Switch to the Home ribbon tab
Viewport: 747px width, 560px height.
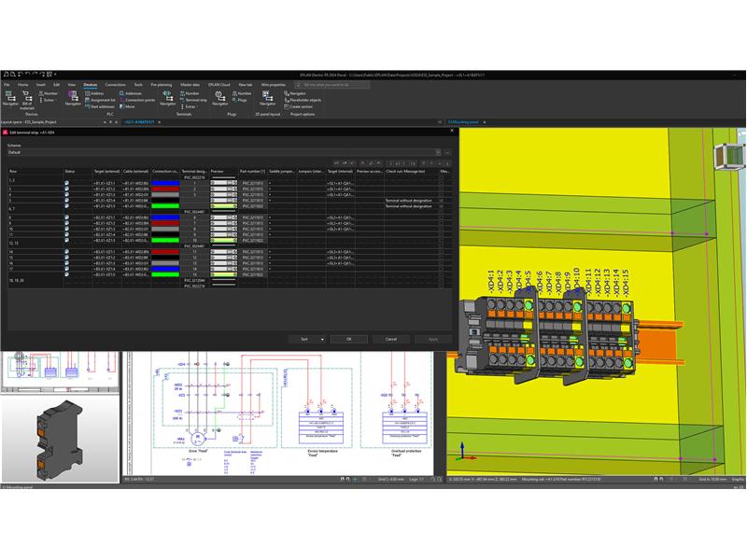coord(22,85)
